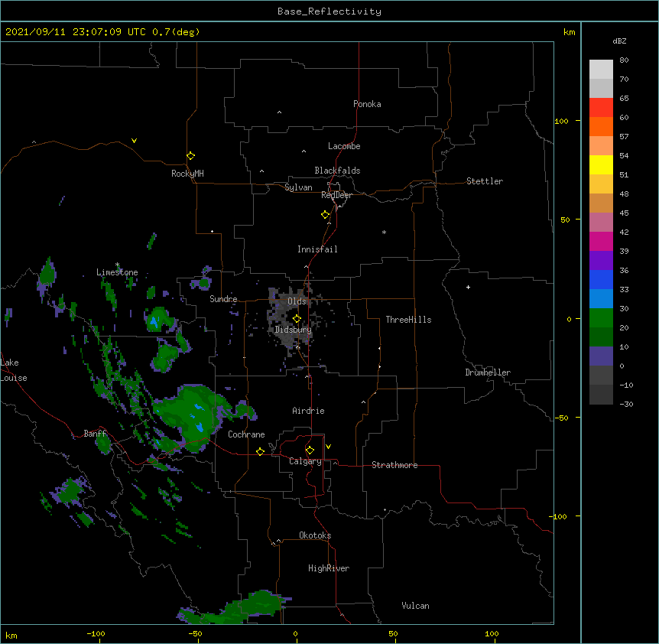The image size is (659, 644).
Task: Click the Blackfalds label
Action: point(337,171)
